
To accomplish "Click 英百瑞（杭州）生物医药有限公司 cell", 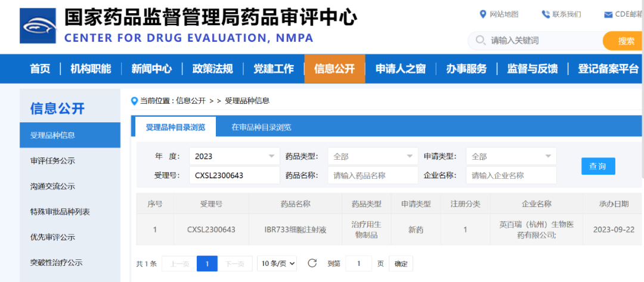I will (x=537, y=230).
